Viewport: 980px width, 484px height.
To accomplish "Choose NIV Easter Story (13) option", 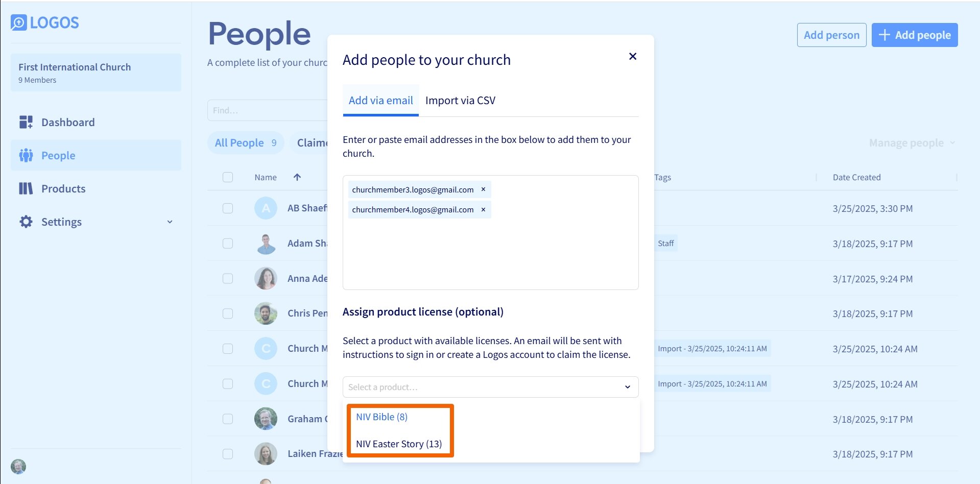I will (x=399, y=444).
